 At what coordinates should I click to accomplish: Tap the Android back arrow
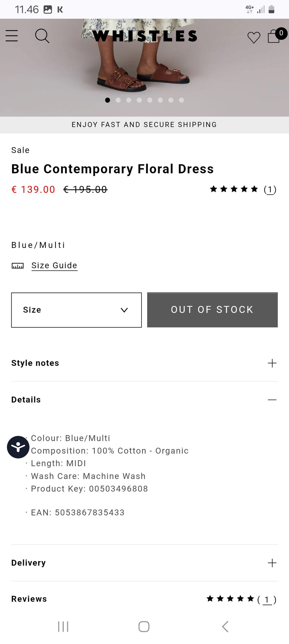click(225, 627)
